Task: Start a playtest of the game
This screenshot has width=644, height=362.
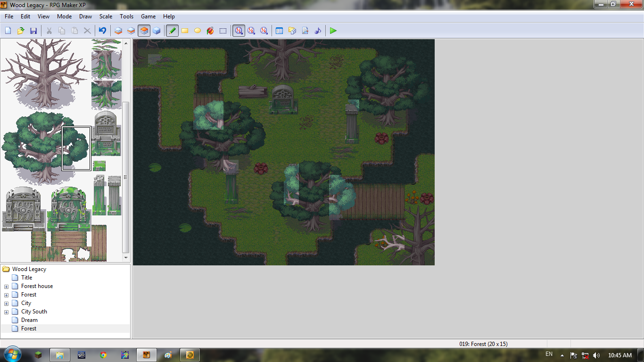Action: pyautogui.click(x=333, y=30)
